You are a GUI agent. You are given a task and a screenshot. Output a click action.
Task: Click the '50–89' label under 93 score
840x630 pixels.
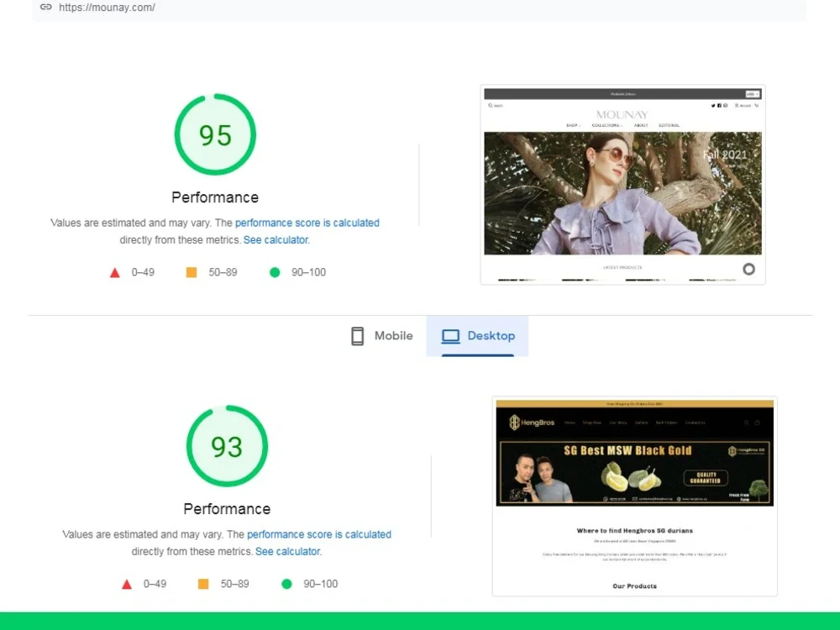coord(234,584)
